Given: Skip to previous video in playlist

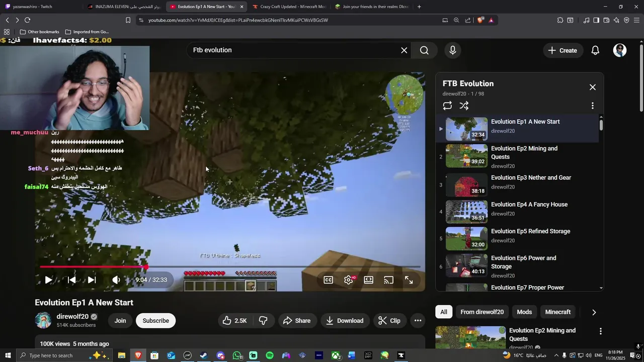Looking at the screenshot, I should [x=71, y=280].
